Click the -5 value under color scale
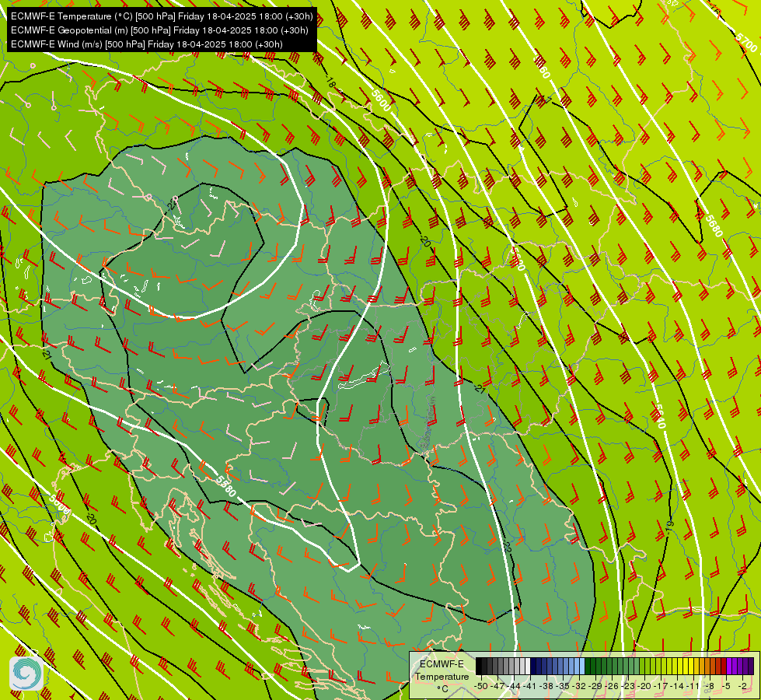The height and width of the screenshot is (700, 761). pos(725,686)
